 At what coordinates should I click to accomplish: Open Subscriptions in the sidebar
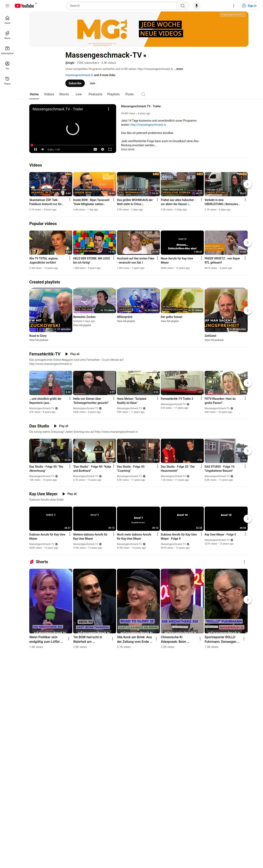click(x=7, y=50)
